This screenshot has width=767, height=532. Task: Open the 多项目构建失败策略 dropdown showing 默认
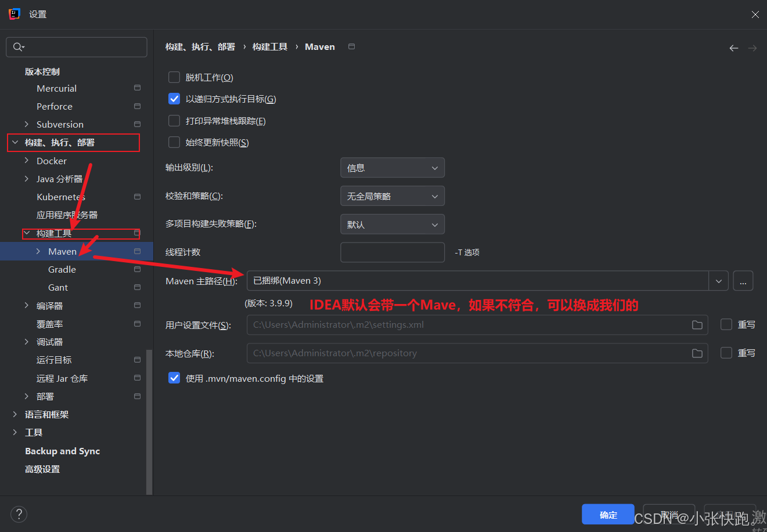click(392, 225)
